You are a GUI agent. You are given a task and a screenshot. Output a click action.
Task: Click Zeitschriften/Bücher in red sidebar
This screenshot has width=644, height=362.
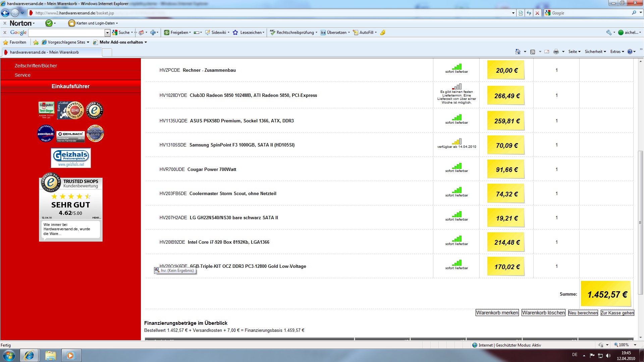pyautogui.click(x=36, y=66)
